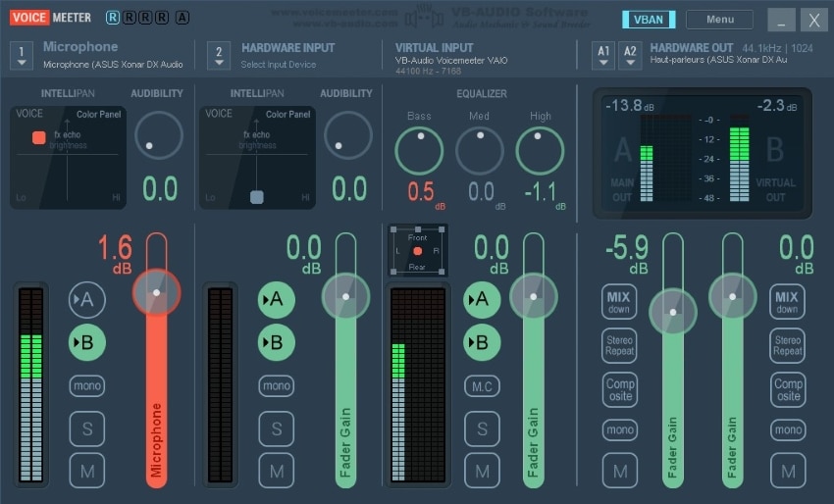Click Select Input Device text
The height and width of the screenshot is (504, 834).
point(279,65)
